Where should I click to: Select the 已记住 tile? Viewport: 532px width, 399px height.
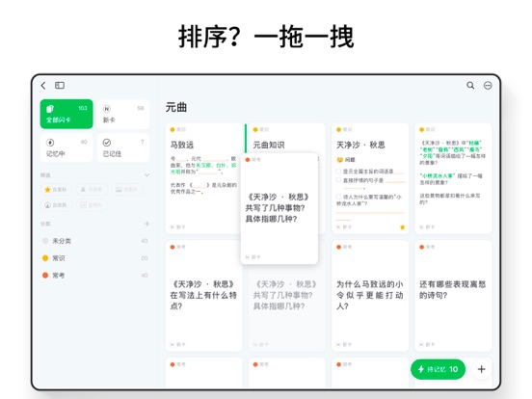(x=123, y=147)
